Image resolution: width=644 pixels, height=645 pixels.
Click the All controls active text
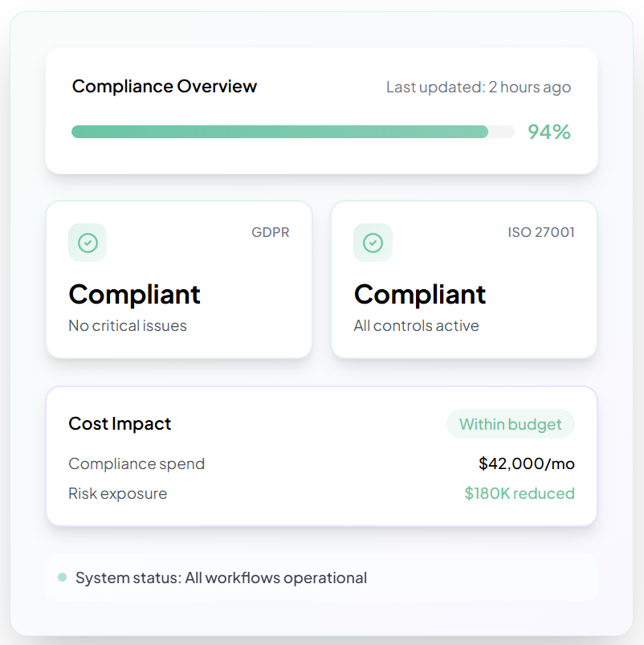416,325
